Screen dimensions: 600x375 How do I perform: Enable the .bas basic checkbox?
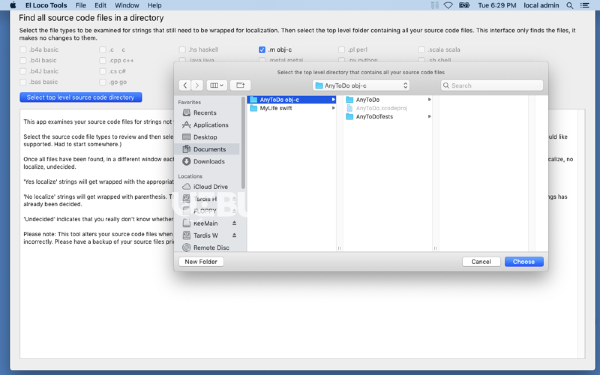click(x=23, y=82)
